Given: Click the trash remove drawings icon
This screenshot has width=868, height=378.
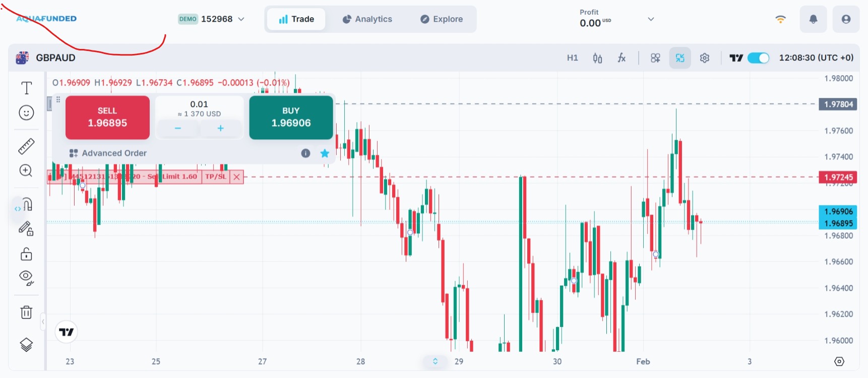Looking at the screenshot, I should tap(26, 312).
